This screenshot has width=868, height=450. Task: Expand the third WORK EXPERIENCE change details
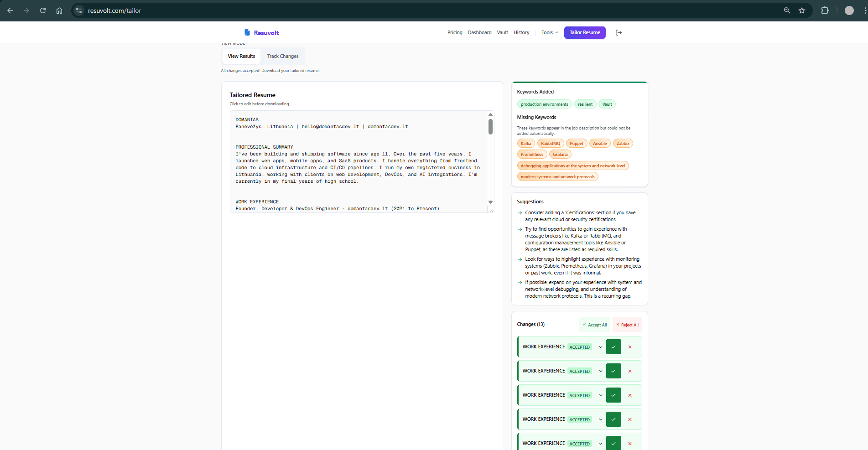tap(600, 395)
